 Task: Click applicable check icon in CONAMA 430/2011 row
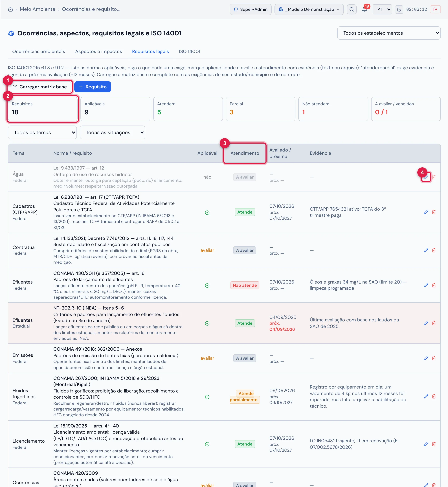[207, 285]
